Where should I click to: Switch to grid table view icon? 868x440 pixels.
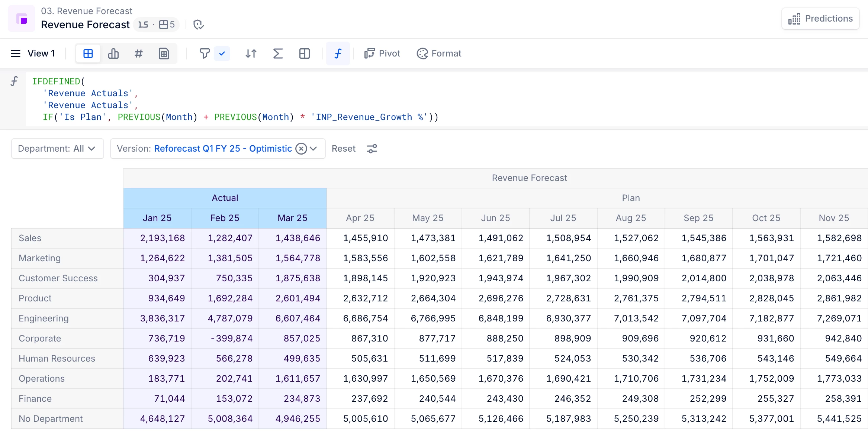point(88,54)
